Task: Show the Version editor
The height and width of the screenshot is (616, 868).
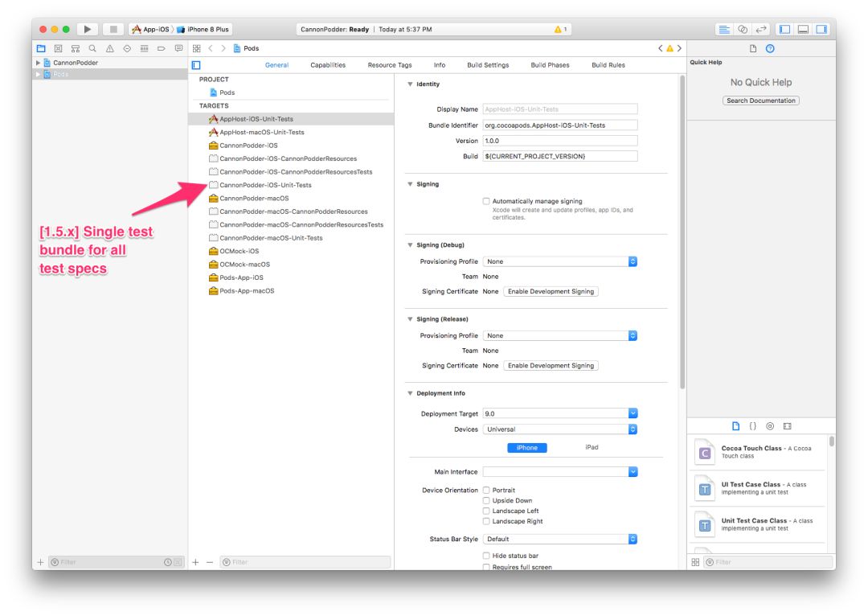Action: coord(761,30)
